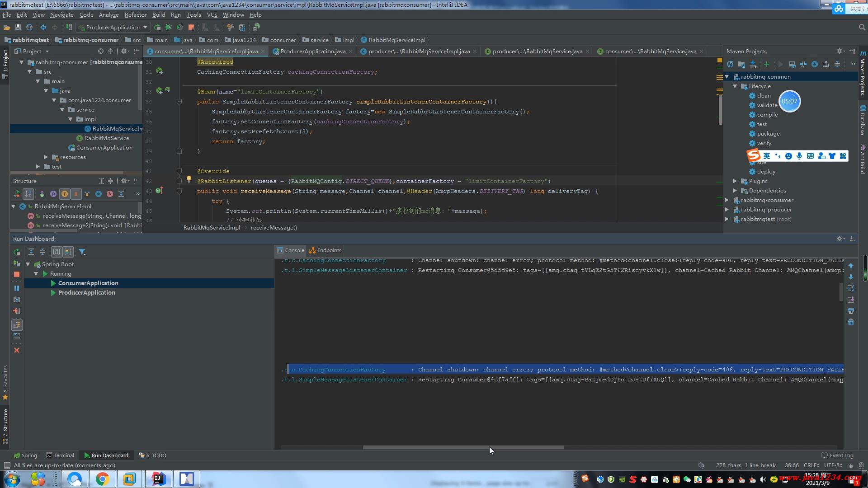
Task: Click the Synchronize toolbar icon
Action: [x=29, y=28]
